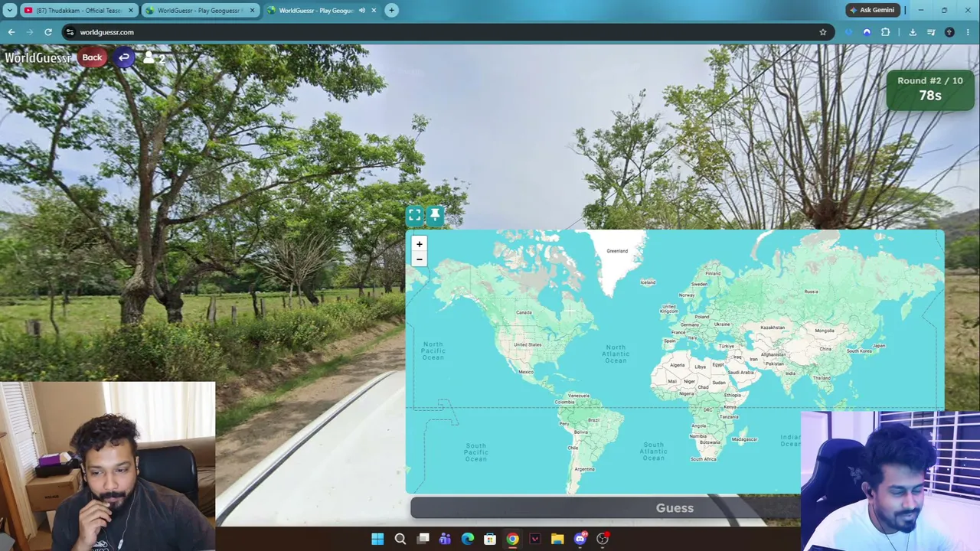Place a guess on Greenland

[x=617, y=251]
